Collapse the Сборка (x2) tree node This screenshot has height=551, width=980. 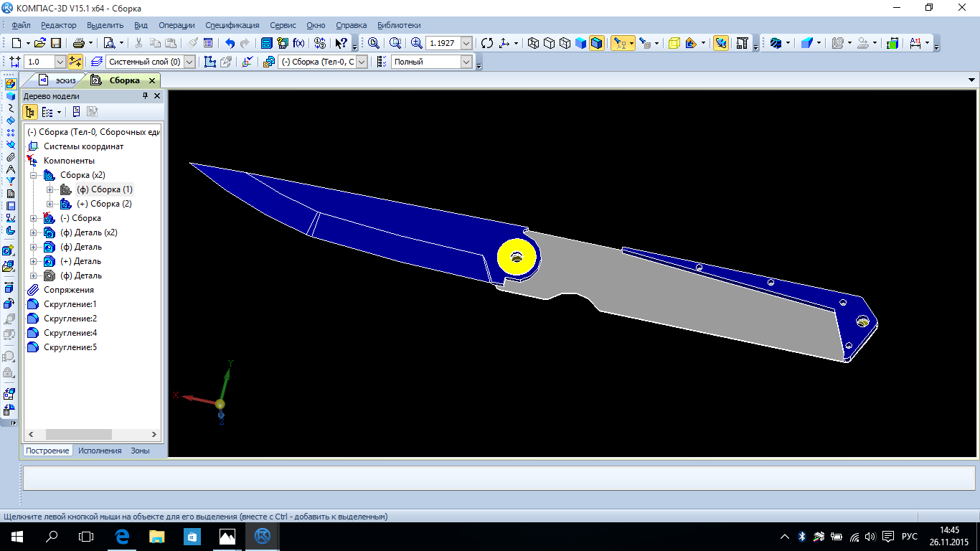(33, 175)
